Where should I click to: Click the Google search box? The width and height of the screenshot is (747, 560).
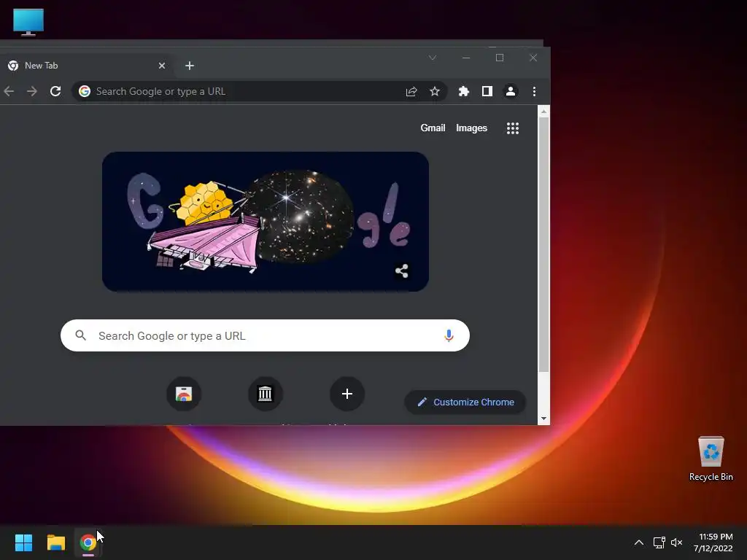click(x=265, y=335)
